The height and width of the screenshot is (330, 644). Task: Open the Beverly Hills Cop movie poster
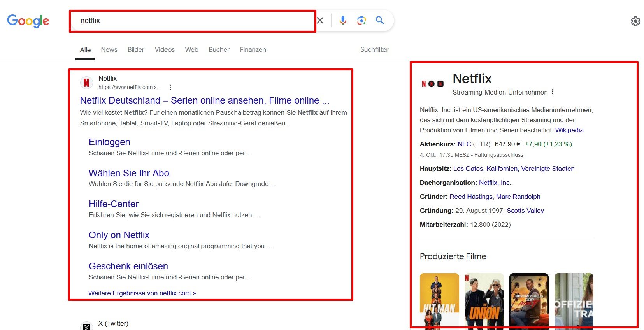pyautogui.click(x=529, y=301)
